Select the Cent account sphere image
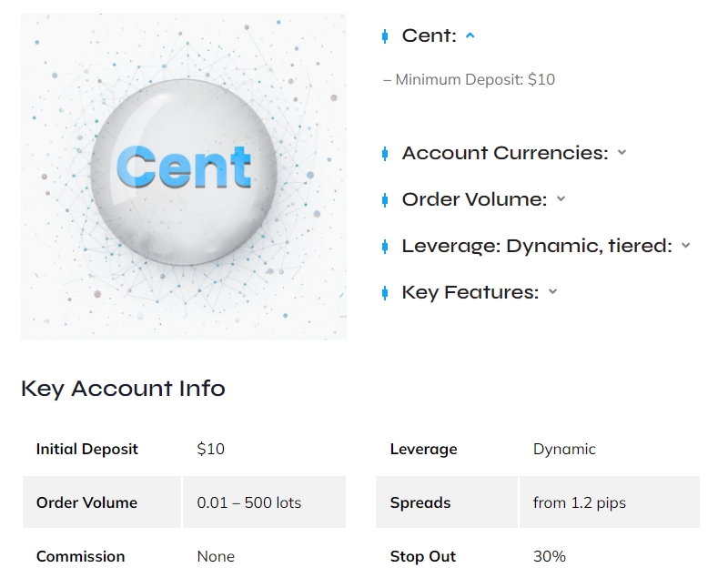The height and width of the screenshot is (588, 728). (x=182, y=173)
